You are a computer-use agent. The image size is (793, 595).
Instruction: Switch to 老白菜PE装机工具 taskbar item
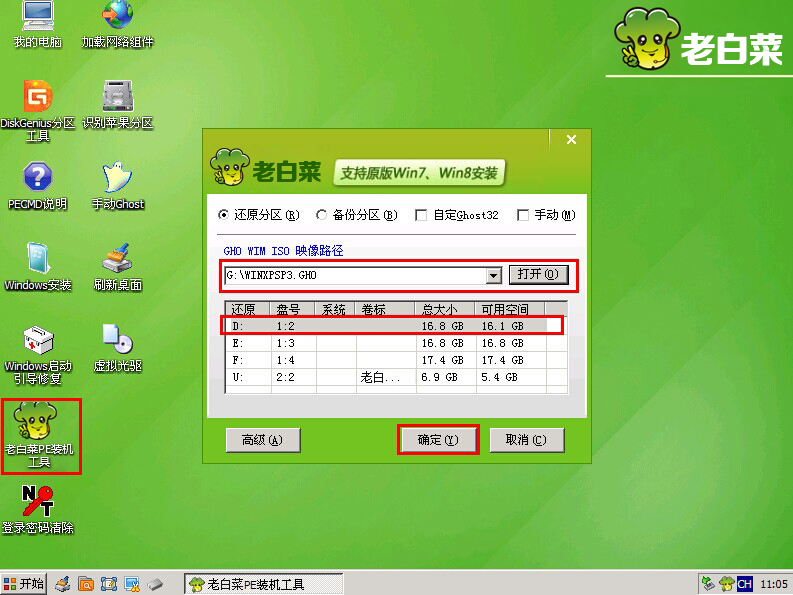(263, 584)
